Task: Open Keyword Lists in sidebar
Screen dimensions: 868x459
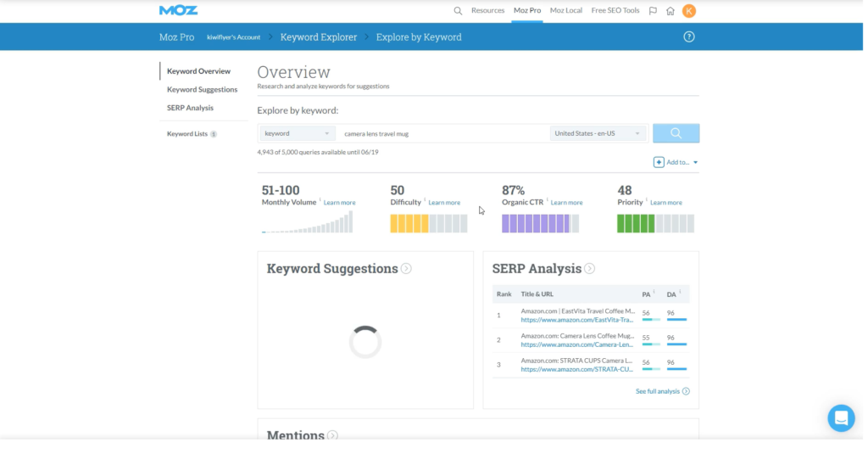Action: coord(187,133)
